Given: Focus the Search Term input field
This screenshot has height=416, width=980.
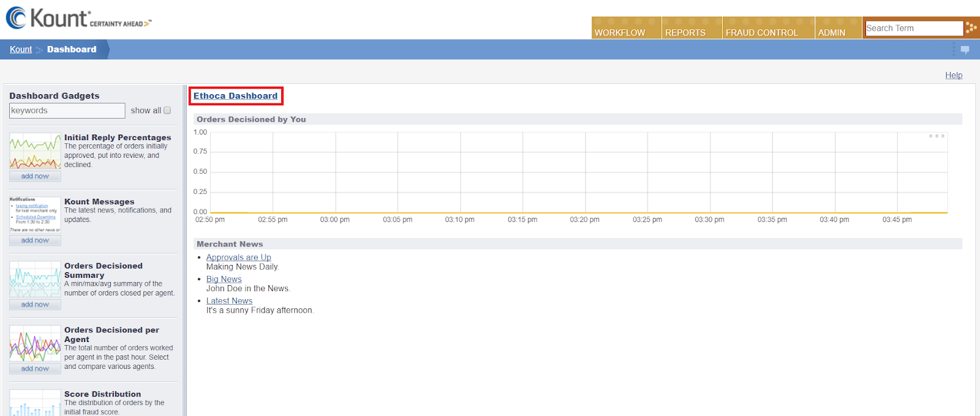Looking at the screenshot, I should coord(914,28).
